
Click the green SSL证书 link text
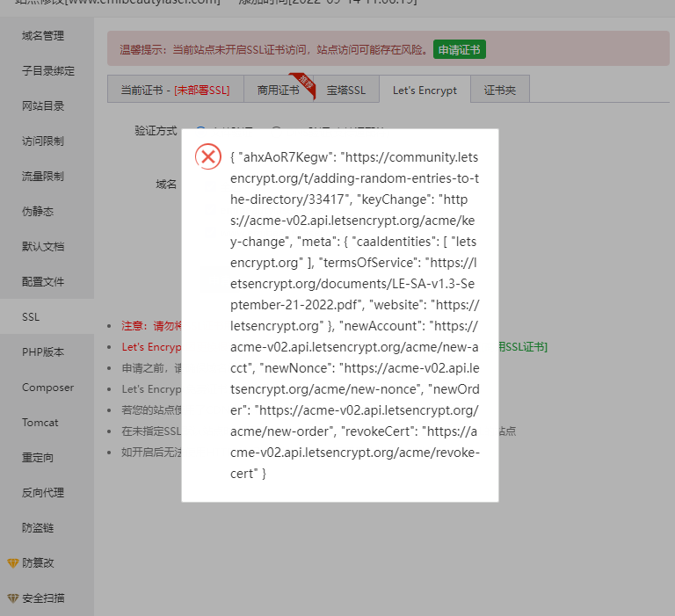pyautogui.click(x=523, y=347)
